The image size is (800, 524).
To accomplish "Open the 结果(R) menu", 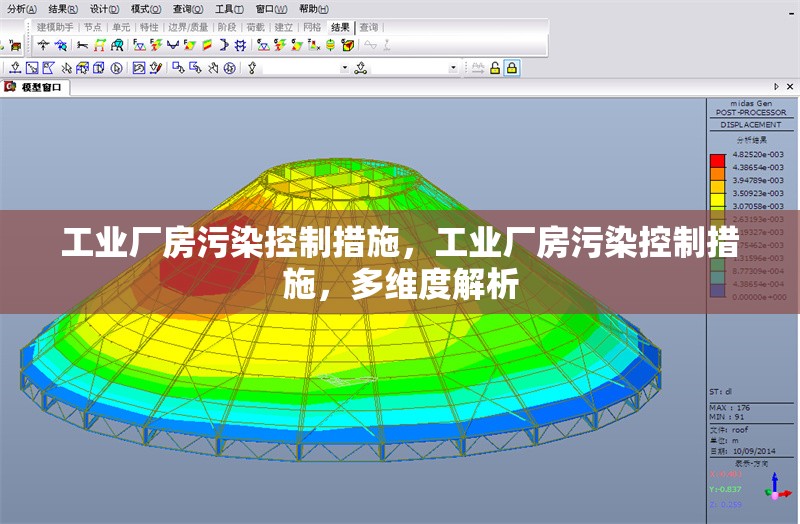I will (63, 9).
